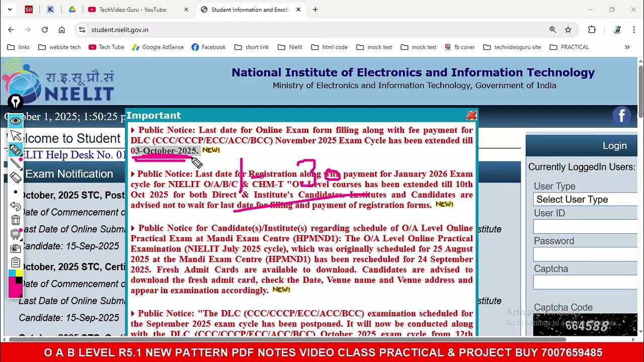Select the eraser tool

[16, 177]
